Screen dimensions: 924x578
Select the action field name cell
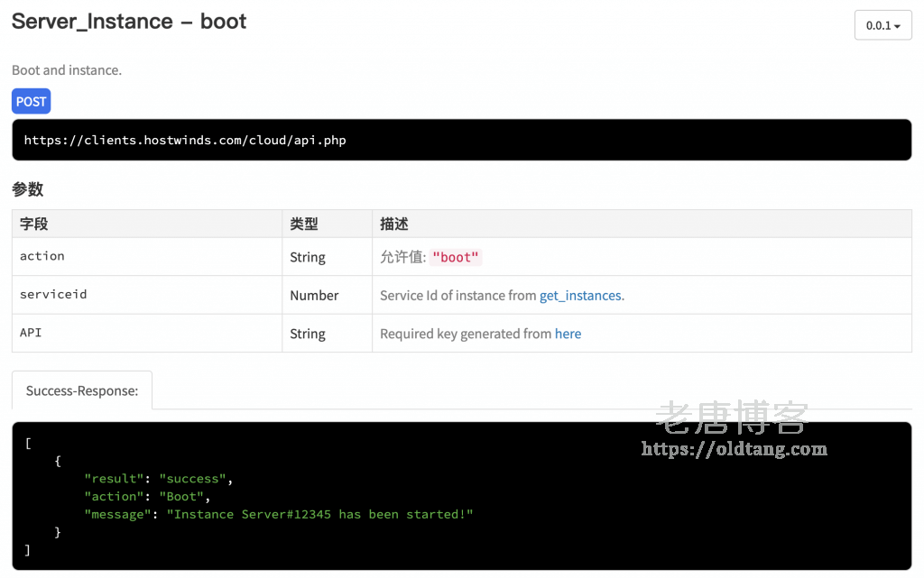(x=42, y=256)
